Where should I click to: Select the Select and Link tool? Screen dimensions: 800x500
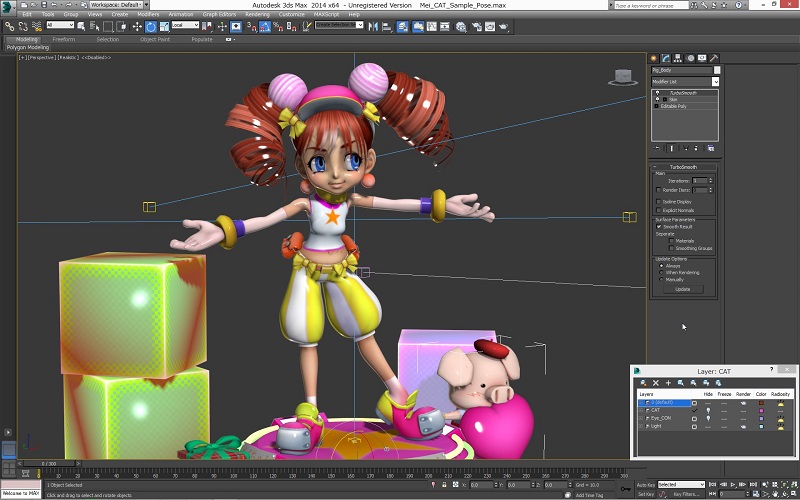tap(10, 26)
